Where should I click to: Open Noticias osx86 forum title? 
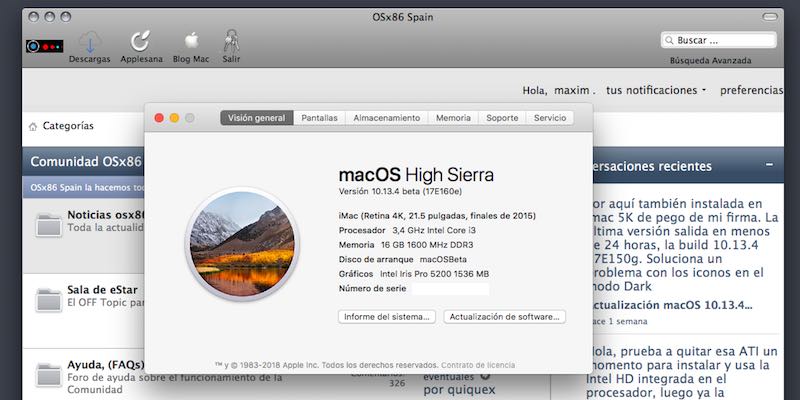click(x=106, y=215)
